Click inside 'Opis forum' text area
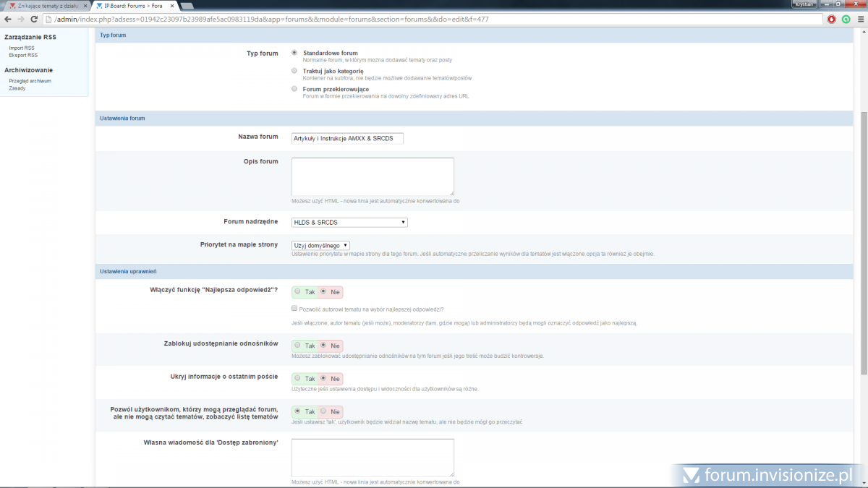The image size is (868, 488). point(373,176)
